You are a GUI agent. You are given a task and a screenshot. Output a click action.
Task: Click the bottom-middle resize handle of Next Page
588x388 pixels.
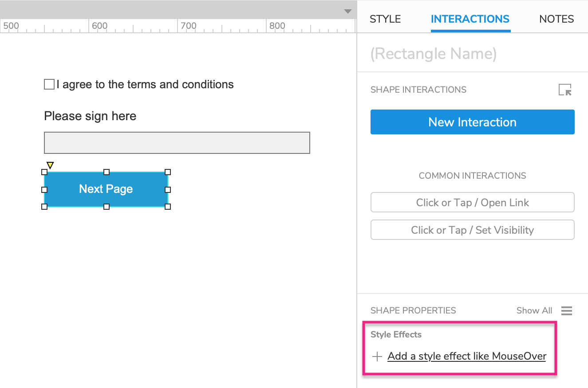[x=107, y=207]
